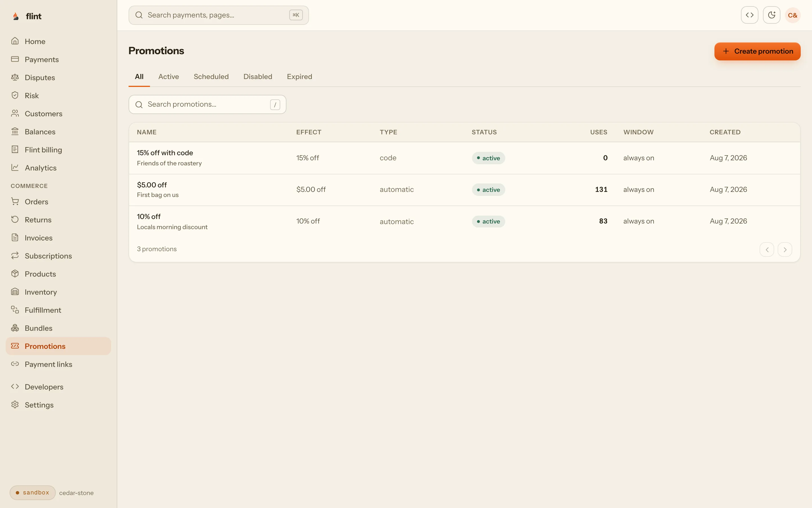
Task: Click the ⌘K shortcut badge in search
Action: (x=295, y=15)
